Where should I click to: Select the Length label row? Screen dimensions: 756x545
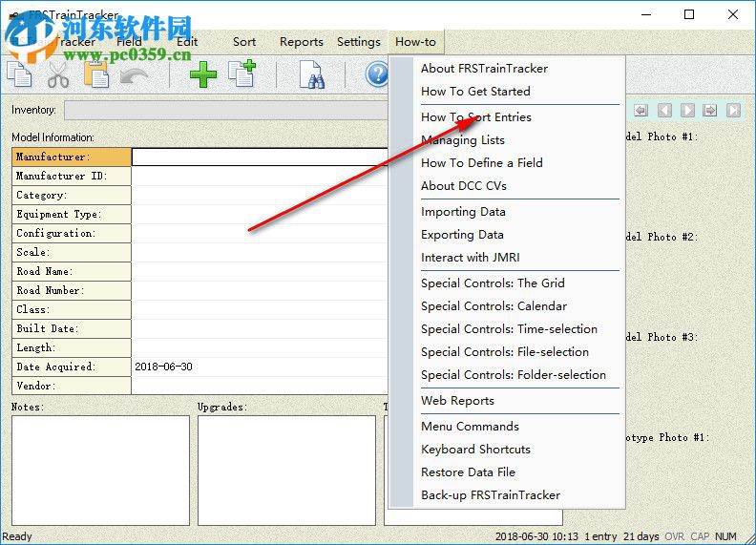click(x=72, y=347)
